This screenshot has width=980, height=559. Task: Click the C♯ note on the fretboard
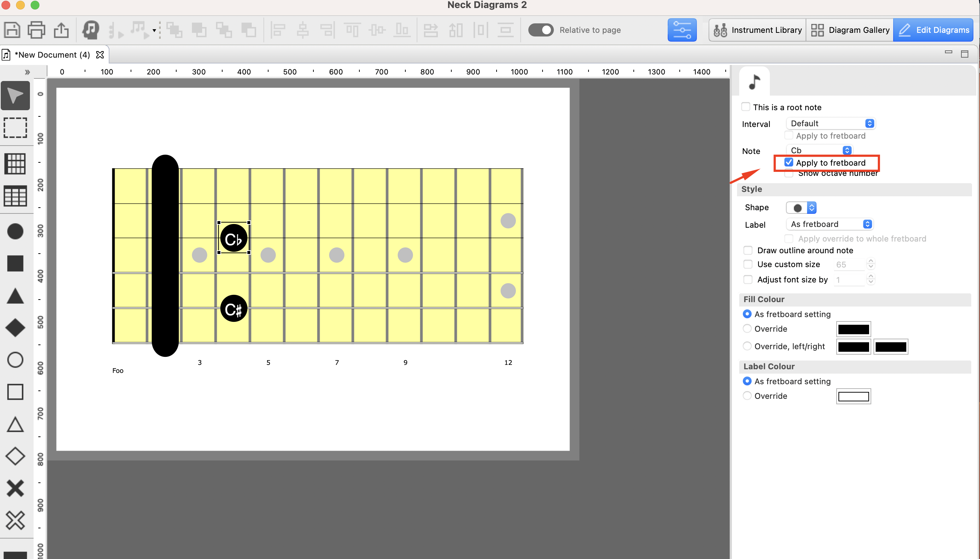[234, 309]
